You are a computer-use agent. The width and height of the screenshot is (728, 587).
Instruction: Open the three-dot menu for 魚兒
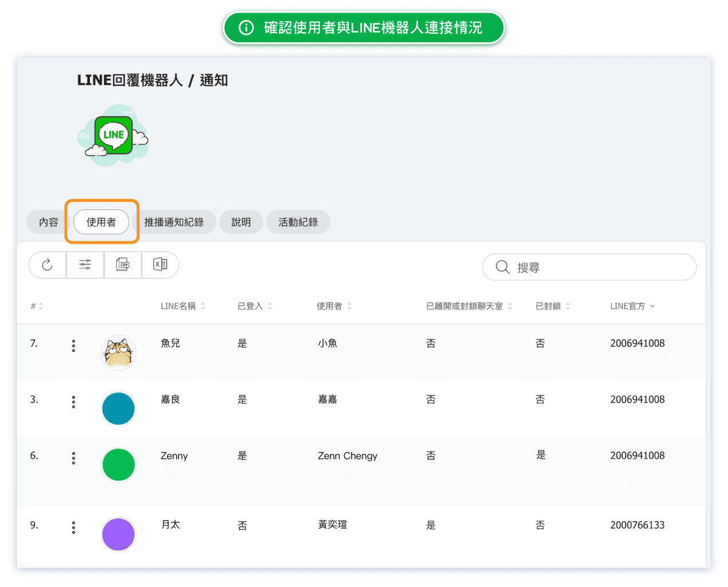[74, 346]
